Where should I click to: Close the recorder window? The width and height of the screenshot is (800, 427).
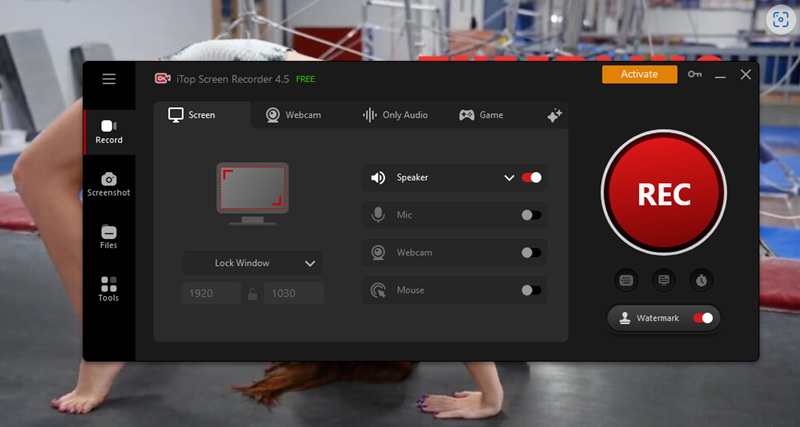click(745, 75)
